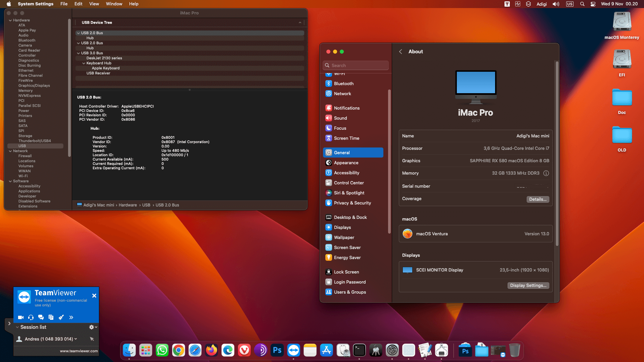The height and width of the screenshot is (362, 644).
Task: Click the System Settings Search field
Action: click(x=356, y=65)
